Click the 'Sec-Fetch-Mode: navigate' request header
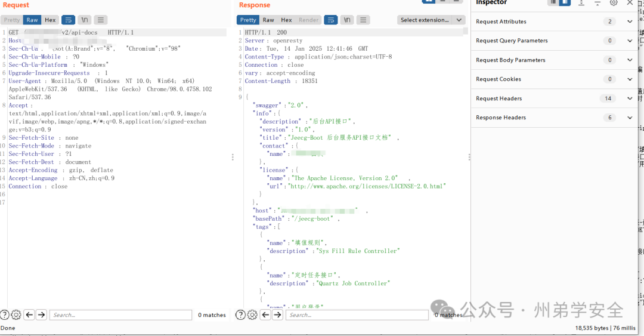 pyautogui.click(x=50, y=146)
